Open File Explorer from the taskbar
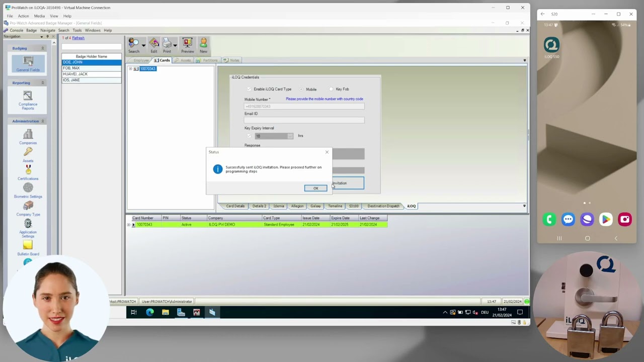Screen dimensions: 644x362 coord(165,312)
